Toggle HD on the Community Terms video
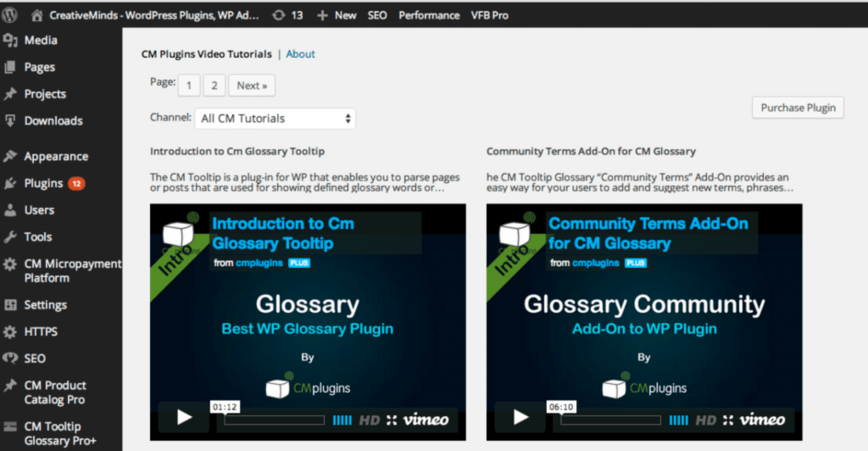This screenshot has height=451, width=868. 706,420
